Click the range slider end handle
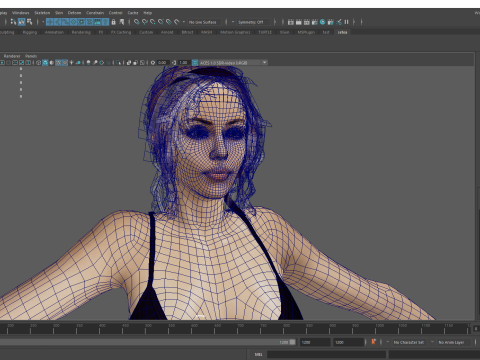Screen dimensions: 480x360 point(292,342)
